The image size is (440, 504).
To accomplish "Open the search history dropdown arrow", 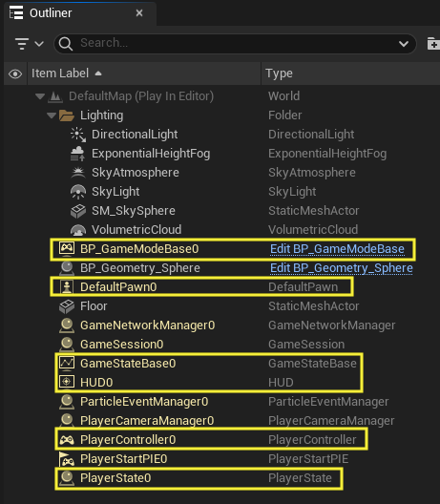I will [x=404, y=44].
